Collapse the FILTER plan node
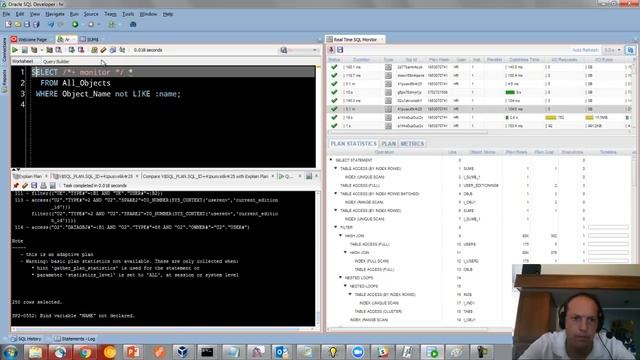This screenshot has width=640, height=360. 336,227
